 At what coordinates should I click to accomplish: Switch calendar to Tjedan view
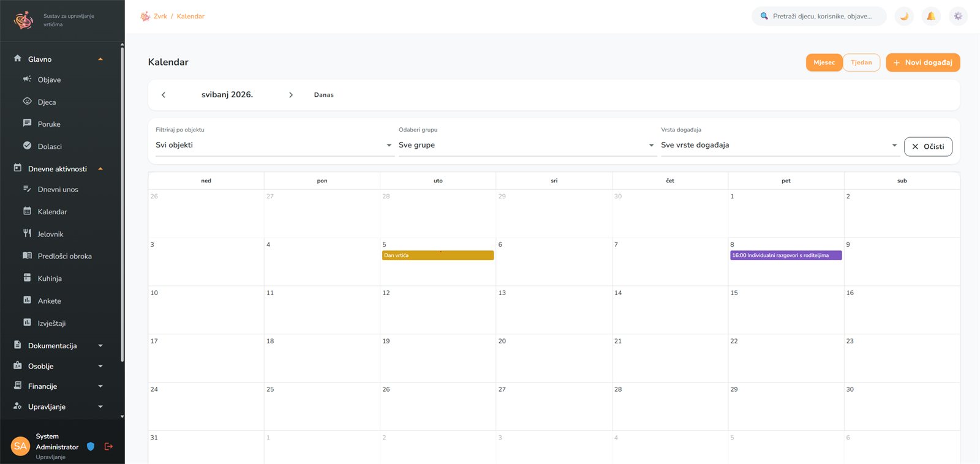coord(861,62)
